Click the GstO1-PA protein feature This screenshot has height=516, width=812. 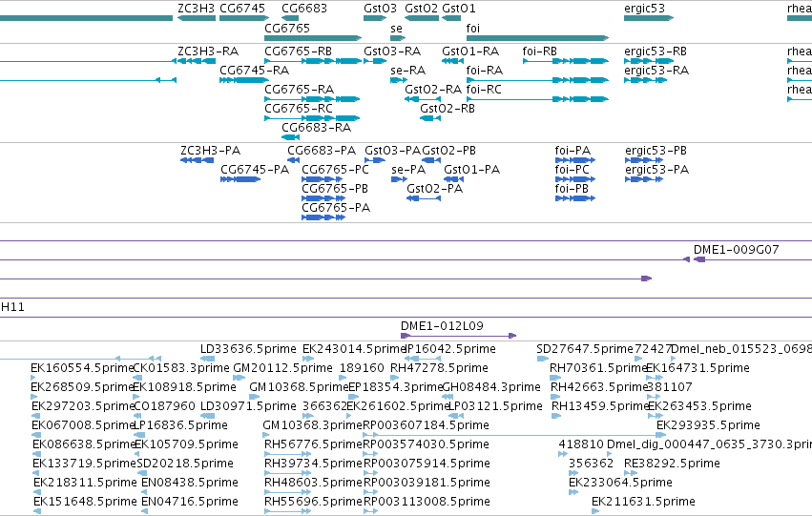[453, 179]
